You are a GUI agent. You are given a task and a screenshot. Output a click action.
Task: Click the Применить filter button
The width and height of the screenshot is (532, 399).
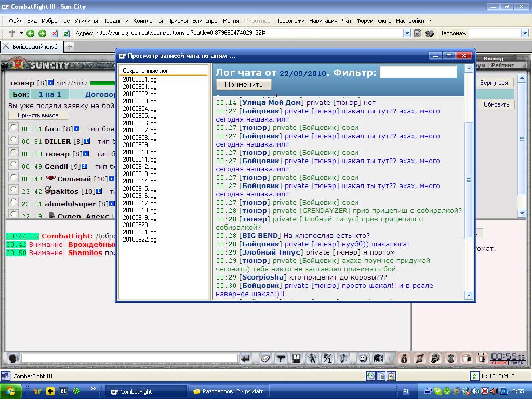tap(244, 85)
